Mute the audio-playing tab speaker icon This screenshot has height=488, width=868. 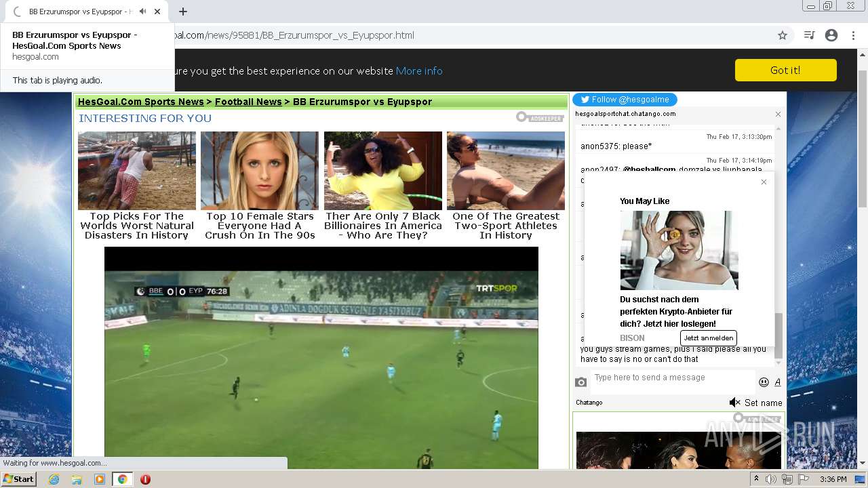[x=142, y=12]
